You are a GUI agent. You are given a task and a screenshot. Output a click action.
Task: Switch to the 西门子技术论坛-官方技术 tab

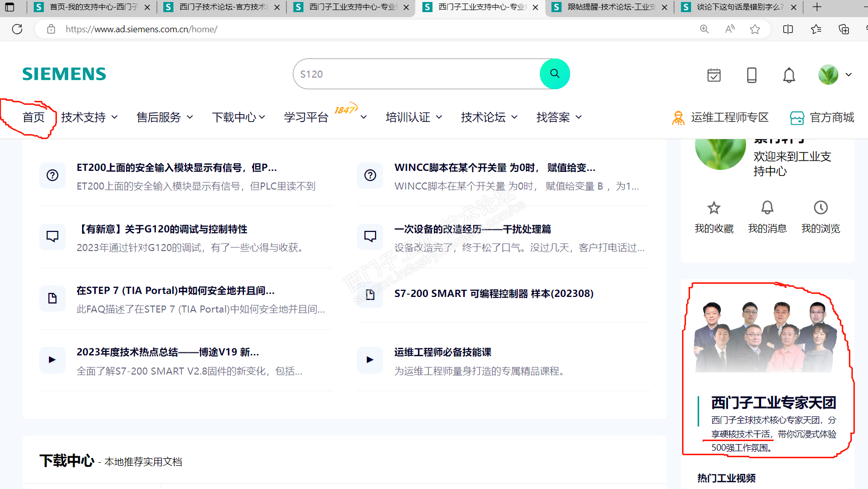222,7
